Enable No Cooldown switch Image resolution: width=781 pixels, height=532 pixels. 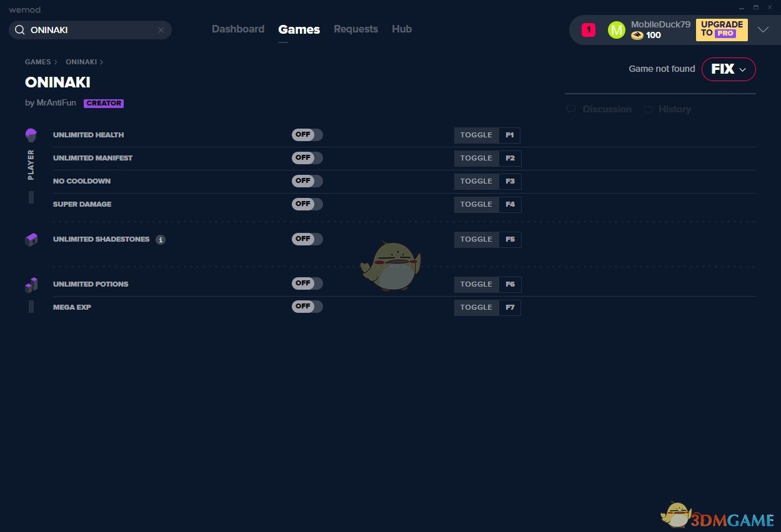(x=307, y=181)
